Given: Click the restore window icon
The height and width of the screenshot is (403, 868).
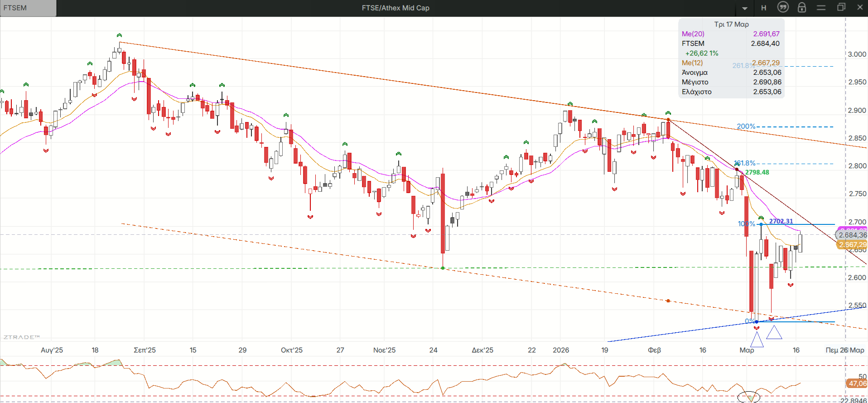Looking at the screenshot, I should (x=841, y=7).
